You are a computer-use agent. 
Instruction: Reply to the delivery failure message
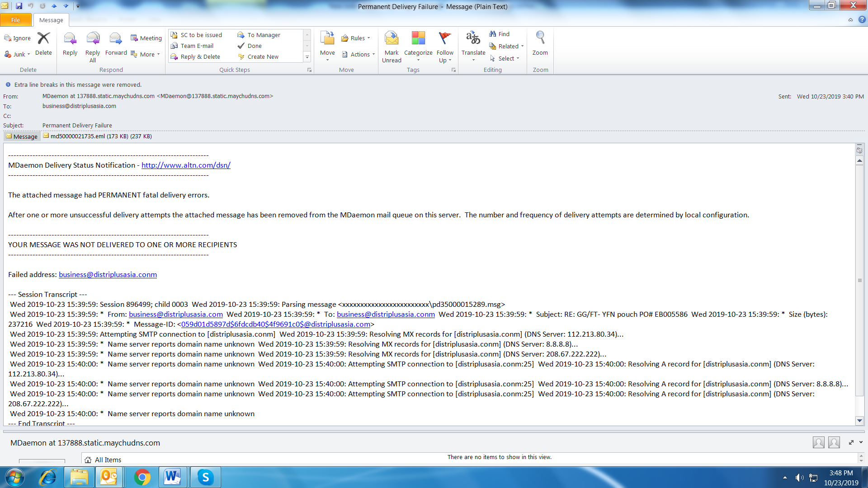click(70, 43)
